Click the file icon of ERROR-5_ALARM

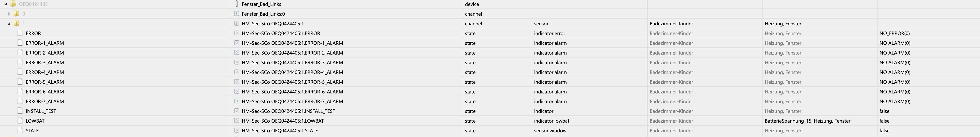(20, 82)
